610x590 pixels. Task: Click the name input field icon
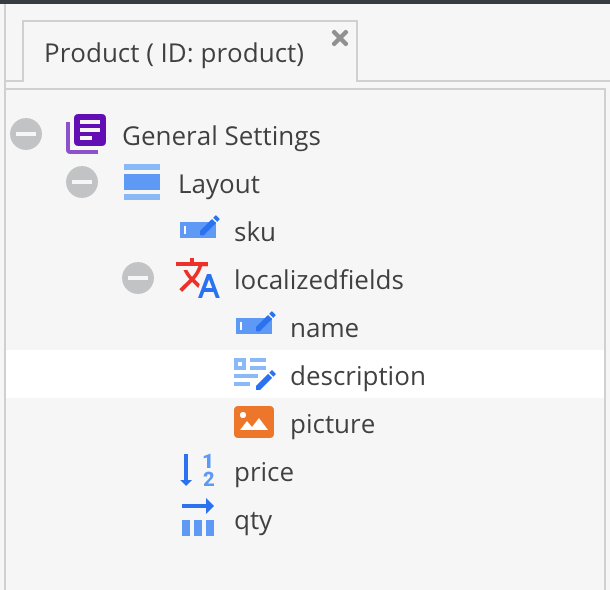tap(254, 327)
